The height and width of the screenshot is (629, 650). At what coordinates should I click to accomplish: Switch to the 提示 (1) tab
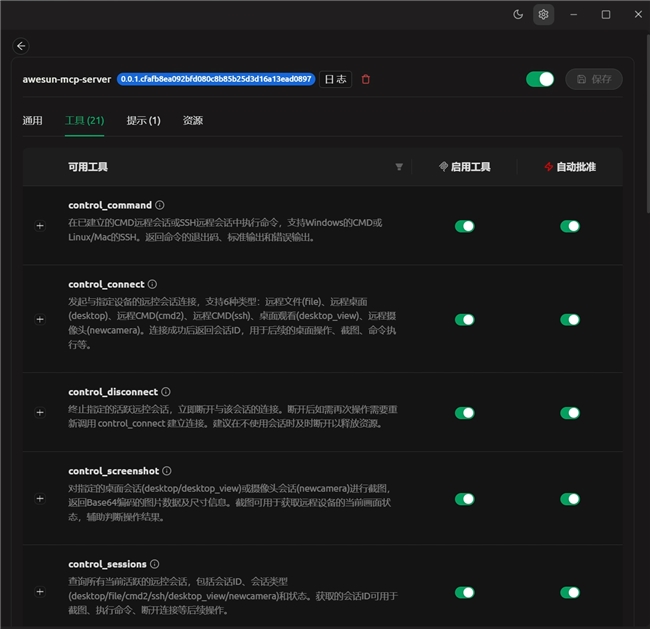(143, 121)
